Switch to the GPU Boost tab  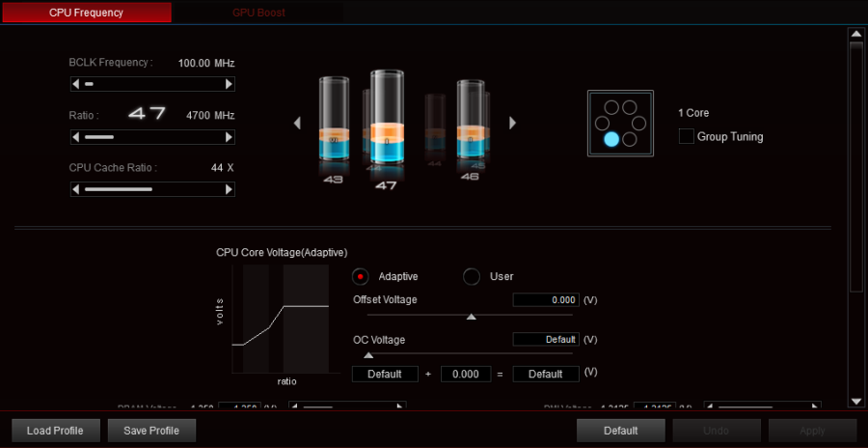click(258, 14)
